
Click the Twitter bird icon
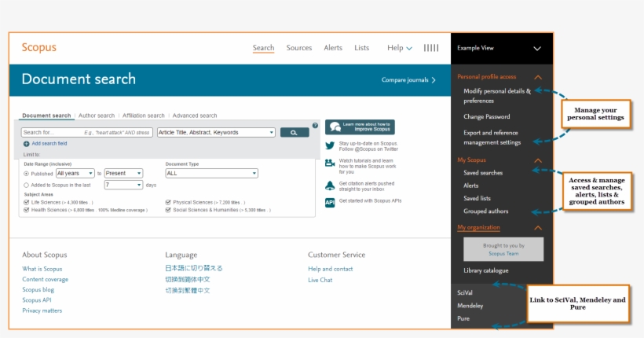pos(330,145)
